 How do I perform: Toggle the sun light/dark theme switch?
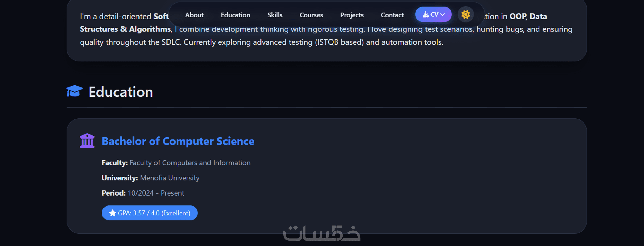point(465,14)
